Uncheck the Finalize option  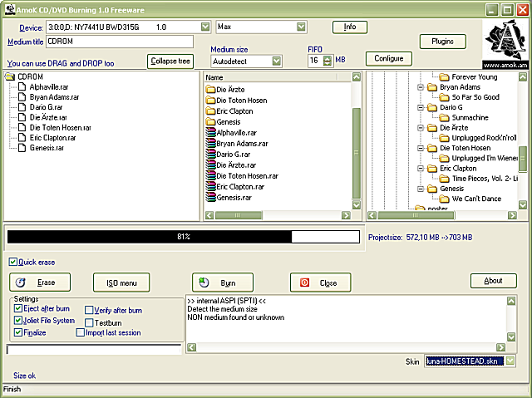[18, 332]
